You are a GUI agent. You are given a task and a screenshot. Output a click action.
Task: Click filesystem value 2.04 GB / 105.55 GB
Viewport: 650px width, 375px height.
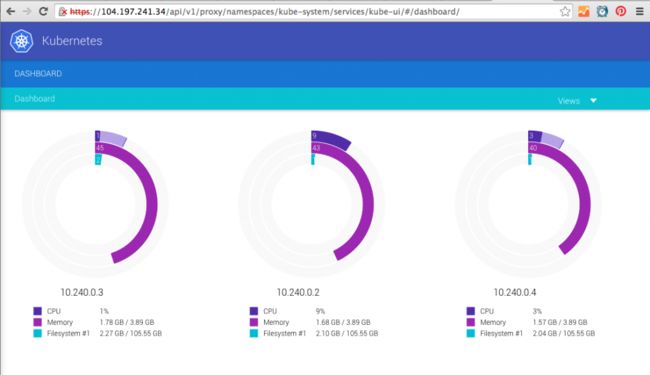[564, 333]
